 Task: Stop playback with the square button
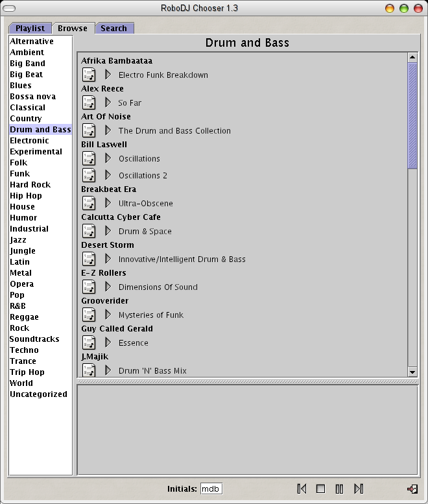point(320,488)
